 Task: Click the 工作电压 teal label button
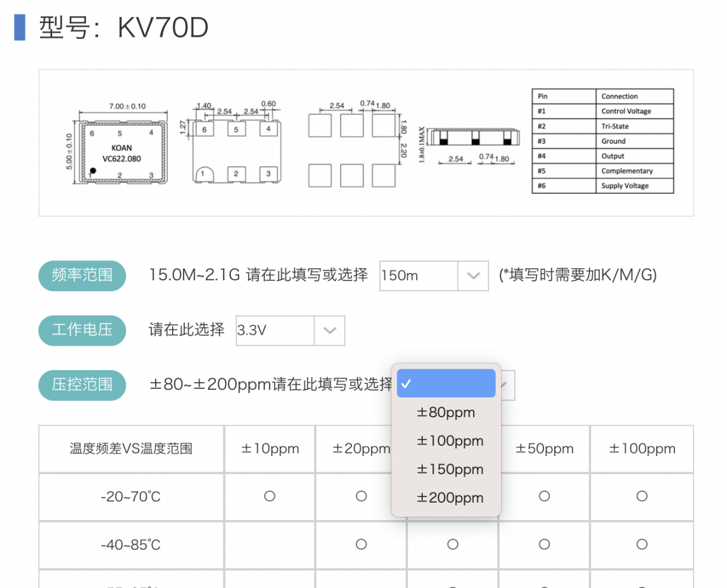click(82, 331)
